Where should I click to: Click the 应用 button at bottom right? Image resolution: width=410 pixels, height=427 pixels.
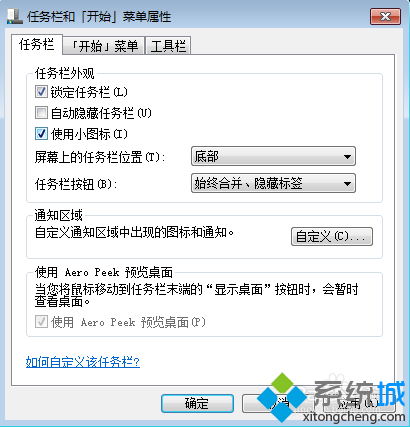(x=359, y=404)
